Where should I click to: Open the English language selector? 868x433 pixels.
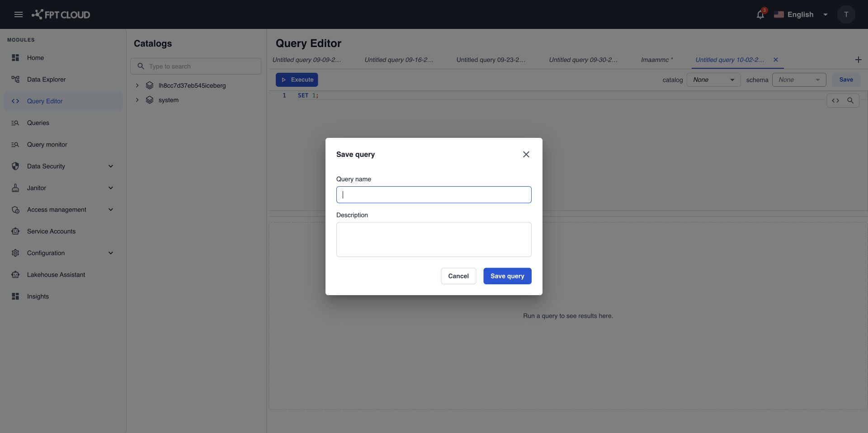click(801, 14)
